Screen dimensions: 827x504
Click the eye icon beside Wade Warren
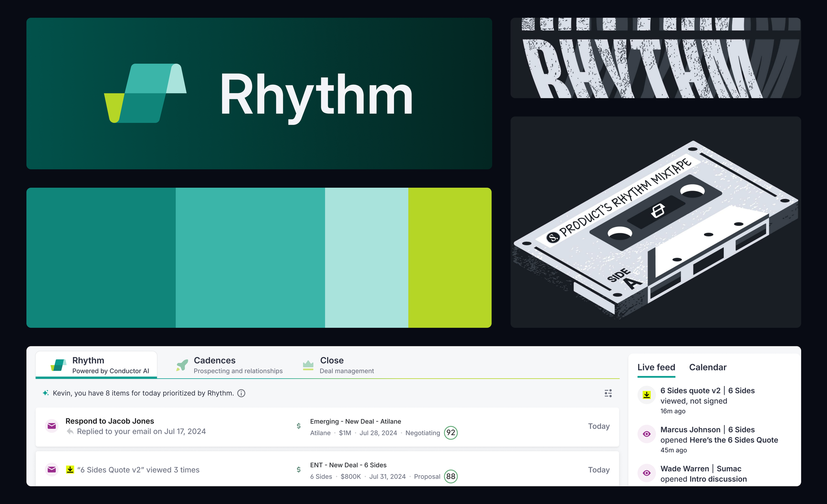click(x=646, y=473)
